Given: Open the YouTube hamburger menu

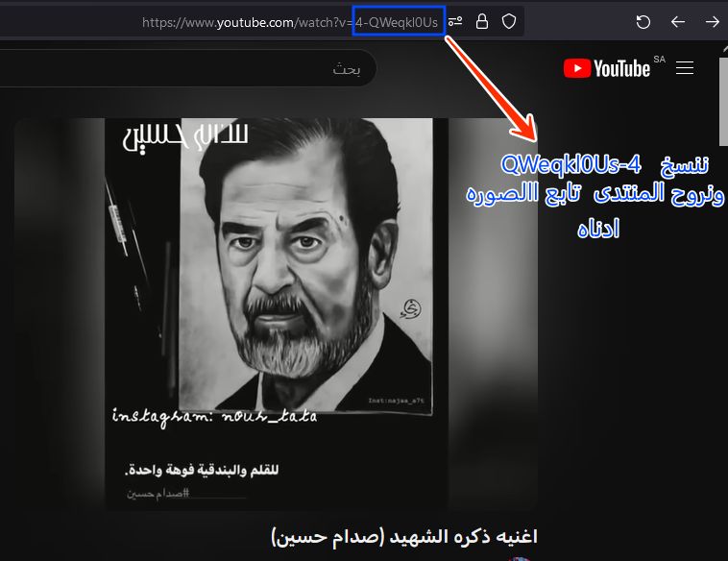Looking at the screenshot, I should pyautogui.click(x=685, y=68).
